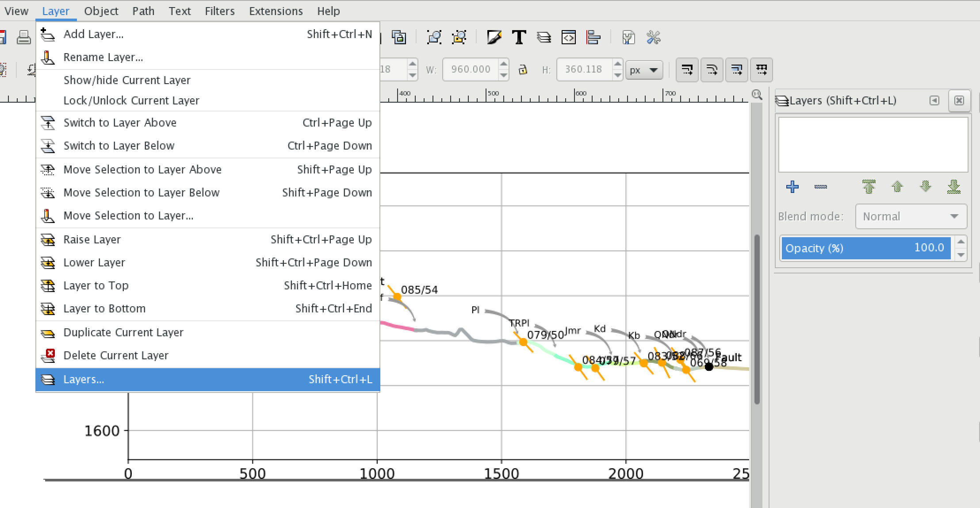Open Inkscape preferences wrench icon
The image size is (980, 508).
pos(653,38)
